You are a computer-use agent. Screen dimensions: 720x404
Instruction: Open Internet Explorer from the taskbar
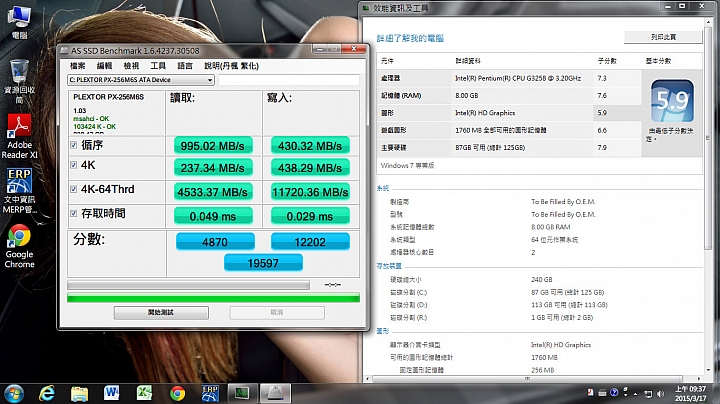(47, 393)
